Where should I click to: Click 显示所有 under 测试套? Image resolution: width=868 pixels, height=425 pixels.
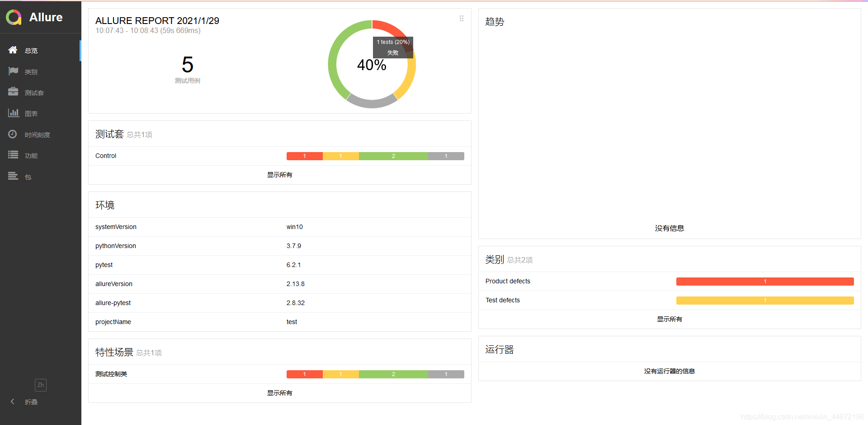pyautogui.click(x=279, y=175)
